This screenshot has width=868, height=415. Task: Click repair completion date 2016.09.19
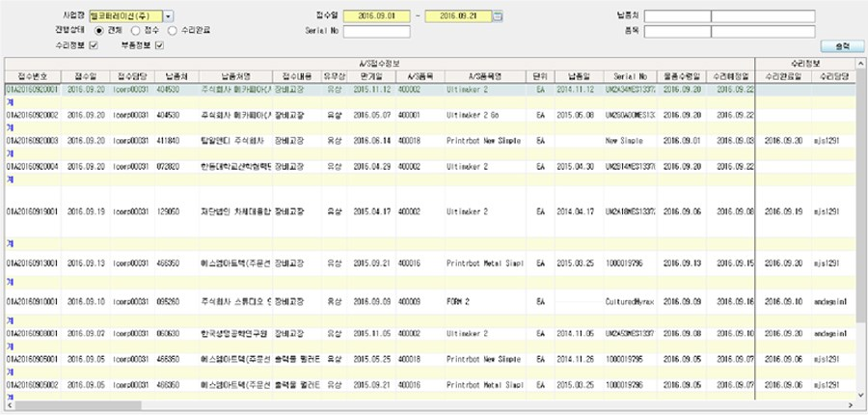pos(784,211)
